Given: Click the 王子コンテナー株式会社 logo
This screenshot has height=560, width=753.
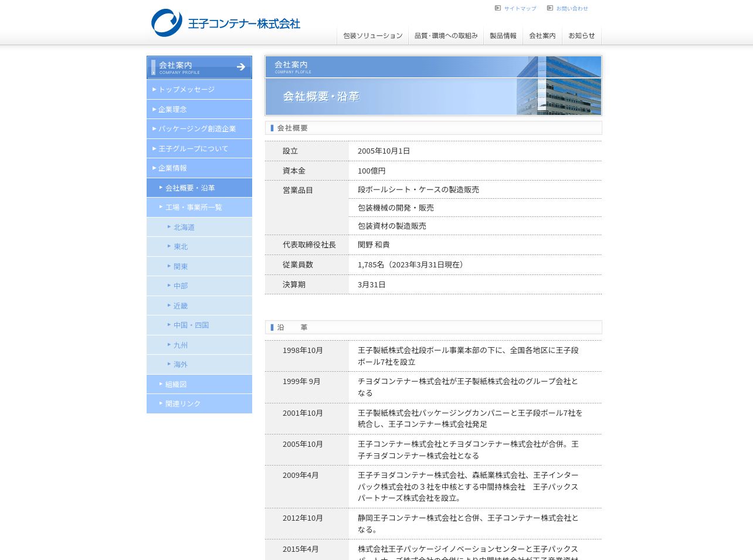Looking at the screenshot, I should (226, 23).
